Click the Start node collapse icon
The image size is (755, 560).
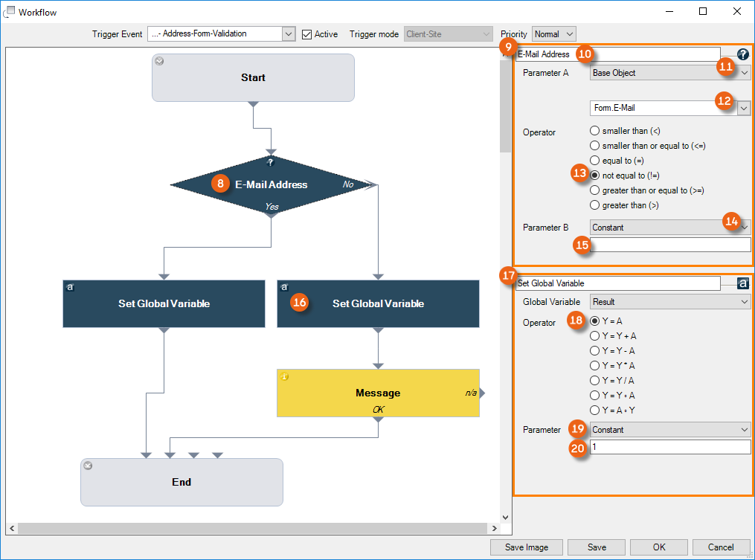(x=159, y=61)
